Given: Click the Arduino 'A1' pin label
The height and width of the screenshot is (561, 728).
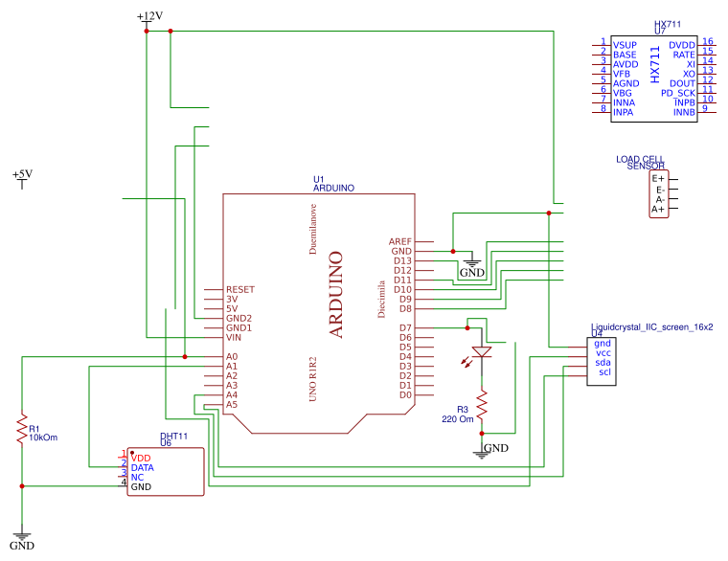Looking at the screenshot, I should coord(232,367).
